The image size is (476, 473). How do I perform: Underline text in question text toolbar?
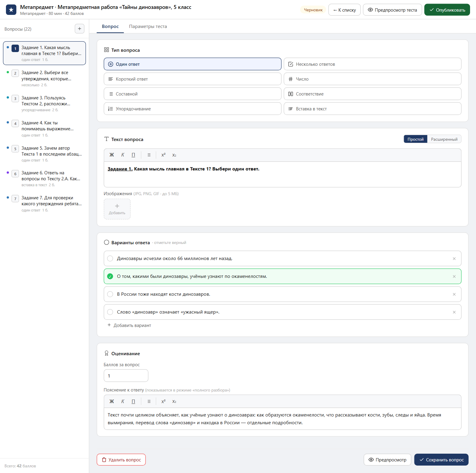coord(133,155)
